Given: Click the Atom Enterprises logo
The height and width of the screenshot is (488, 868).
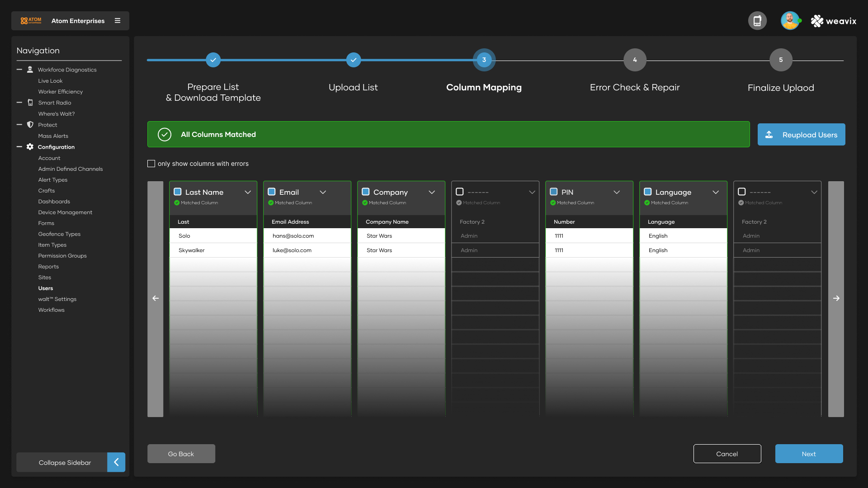Looking at the screenshot, I should (31, 21).
